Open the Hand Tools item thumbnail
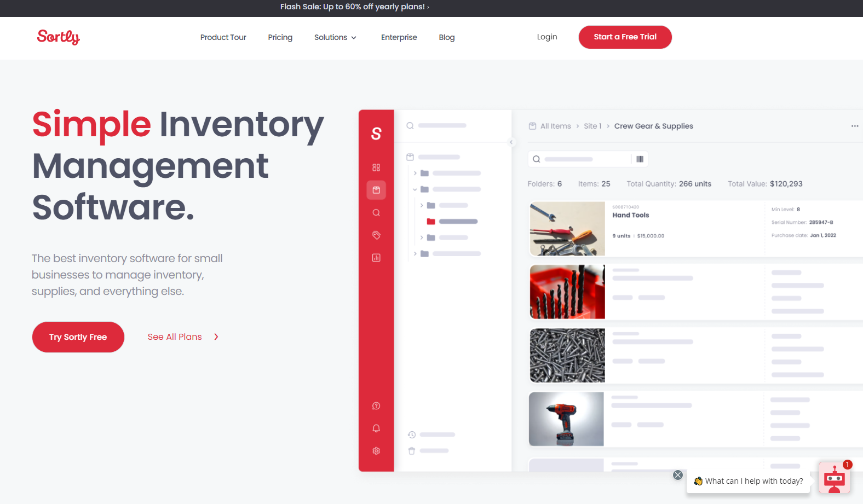Screen dimensions: 863x504 coord(567,229)
